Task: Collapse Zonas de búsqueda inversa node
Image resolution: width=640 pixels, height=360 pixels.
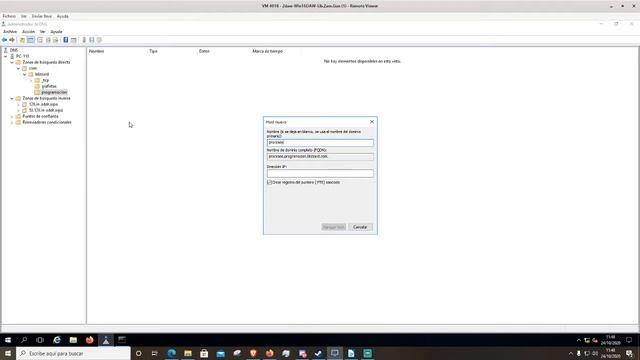Action: (12, 98)
